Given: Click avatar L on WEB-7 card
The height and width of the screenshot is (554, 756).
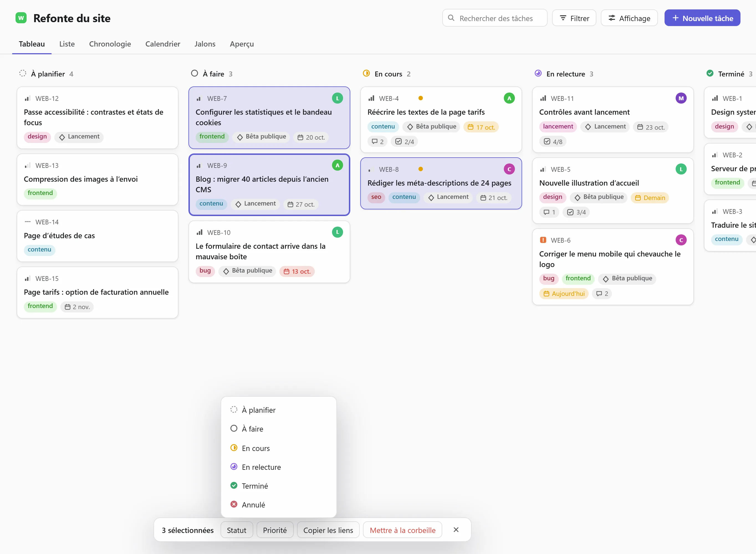Looking at the screenshot, I should click(x=337, y=98).
